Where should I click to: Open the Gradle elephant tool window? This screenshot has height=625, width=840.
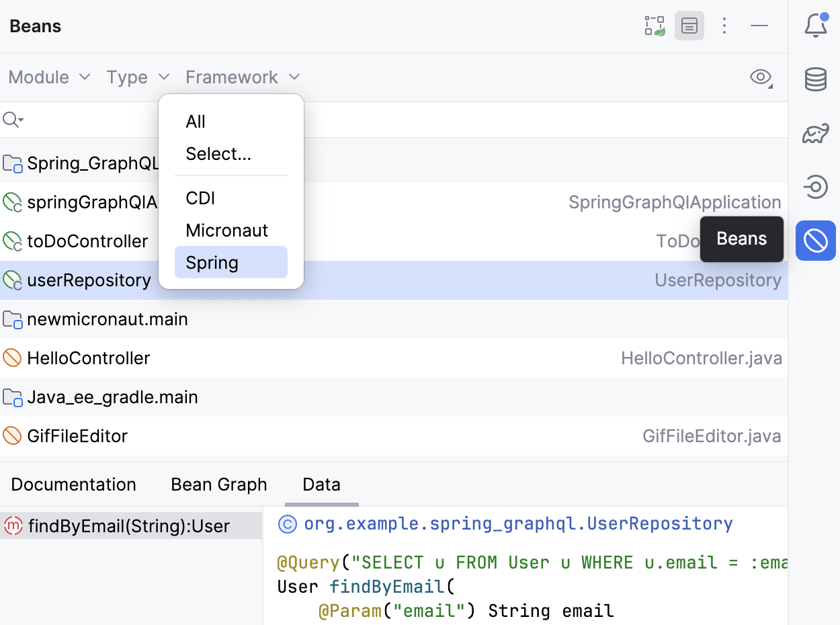click(815, 133)
